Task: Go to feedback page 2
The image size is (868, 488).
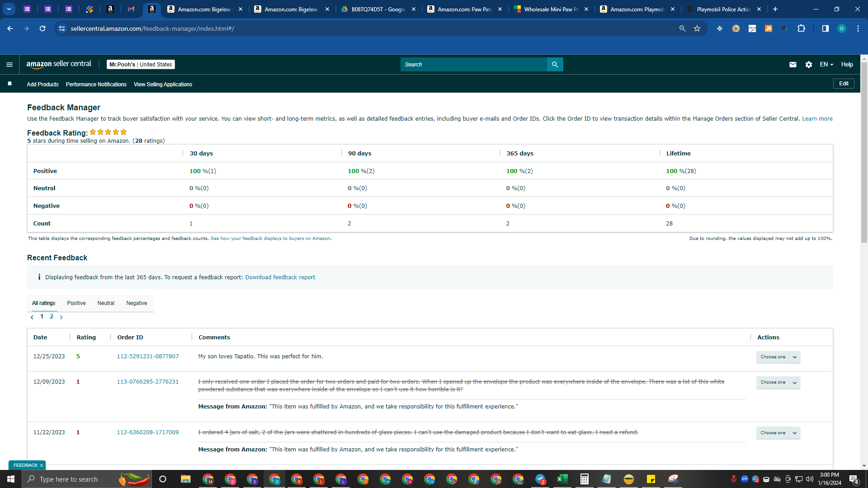Action: 52,317
